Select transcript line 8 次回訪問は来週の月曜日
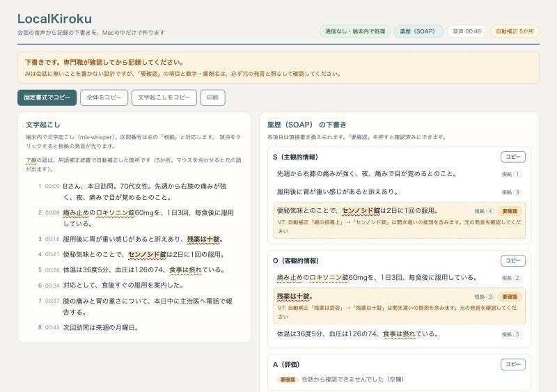Image resolution: width=557 pixels, height=392 pixels. (x=134, y=327)
